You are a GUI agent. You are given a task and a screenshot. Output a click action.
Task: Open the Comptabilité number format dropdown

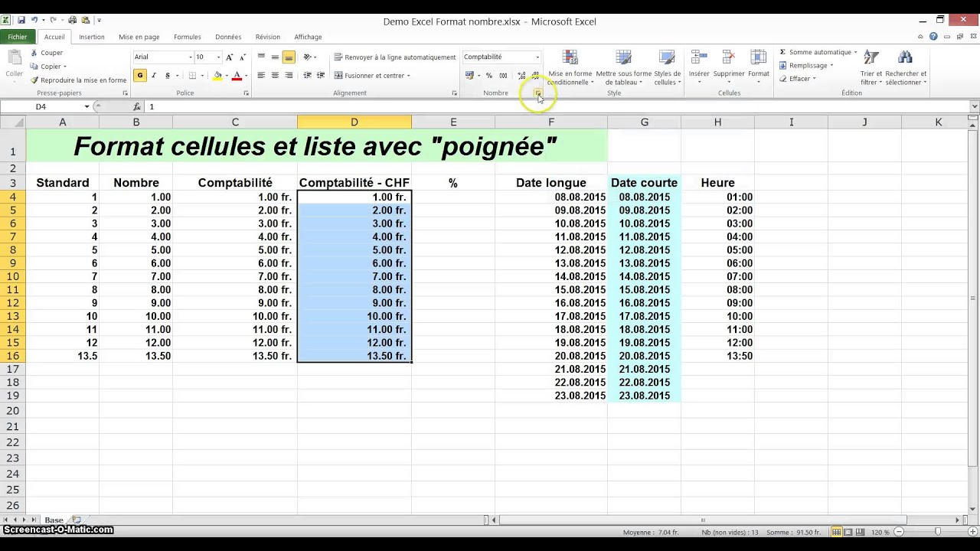click(x=537, y=57)
